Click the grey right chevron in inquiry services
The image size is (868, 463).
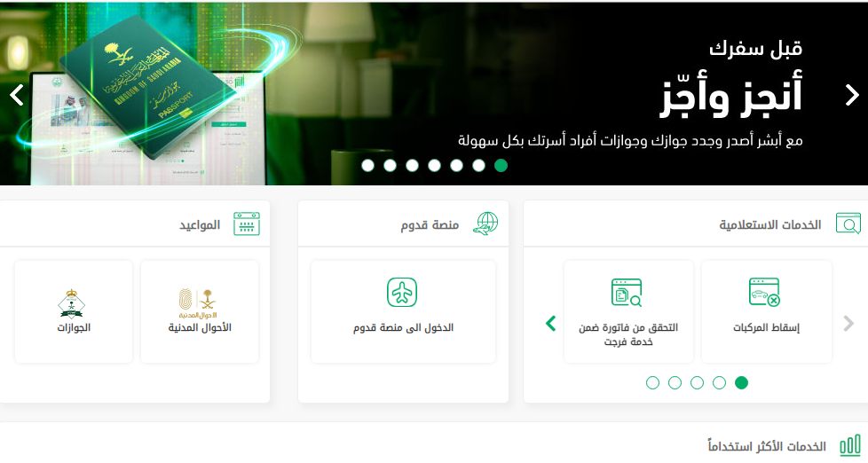[848, 324]
